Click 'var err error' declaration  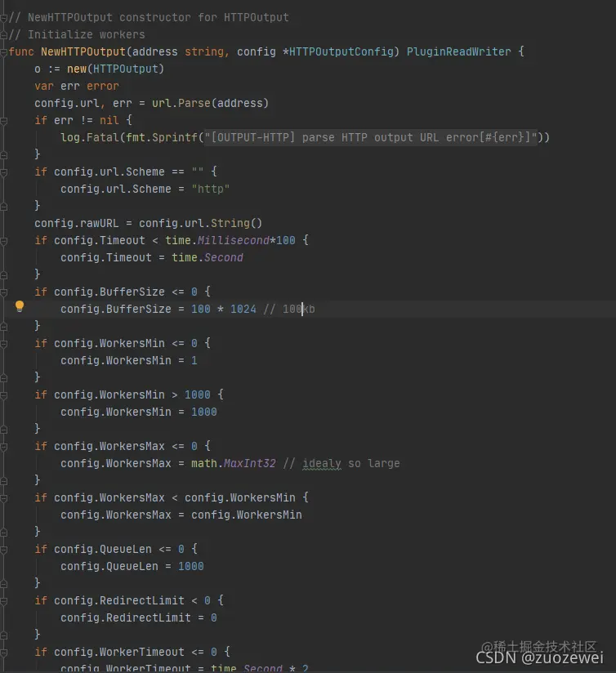pyautogui.click(x=77, y=87)
